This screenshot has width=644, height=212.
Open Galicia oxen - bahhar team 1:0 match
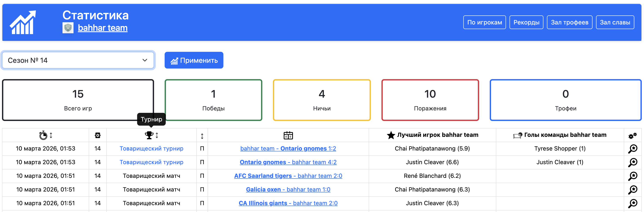[x=288, y=190]
